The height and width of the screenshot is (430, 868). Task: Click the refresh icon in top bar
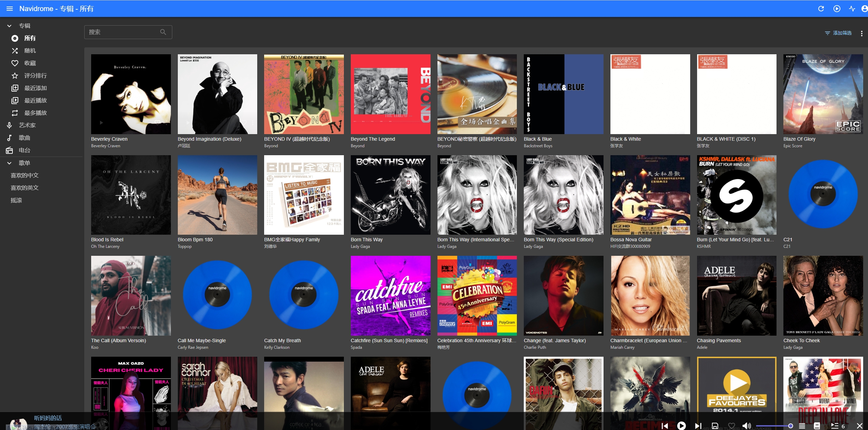(821, 9)
